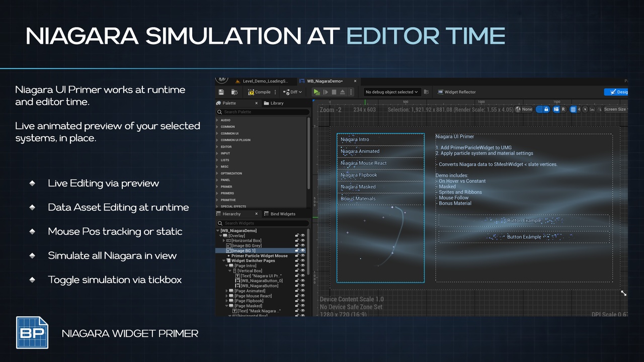This screenshot has height=362, width=644.
Task: Click the canvas resize handle icon
Action: click(x=624, y=293)
